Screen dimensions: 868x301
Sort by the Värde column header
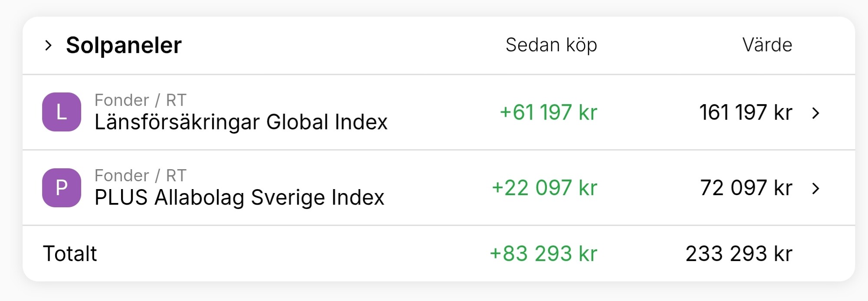767,45
